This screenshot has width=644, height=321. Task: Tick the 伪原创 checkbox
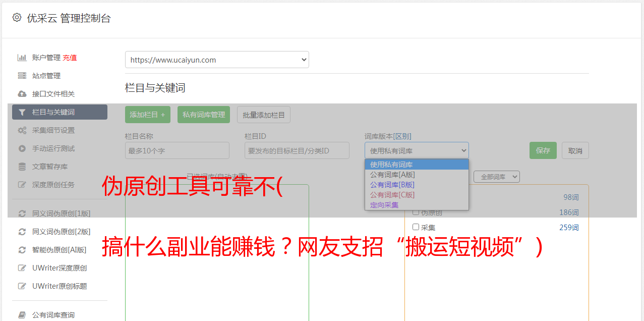point(416,212)
